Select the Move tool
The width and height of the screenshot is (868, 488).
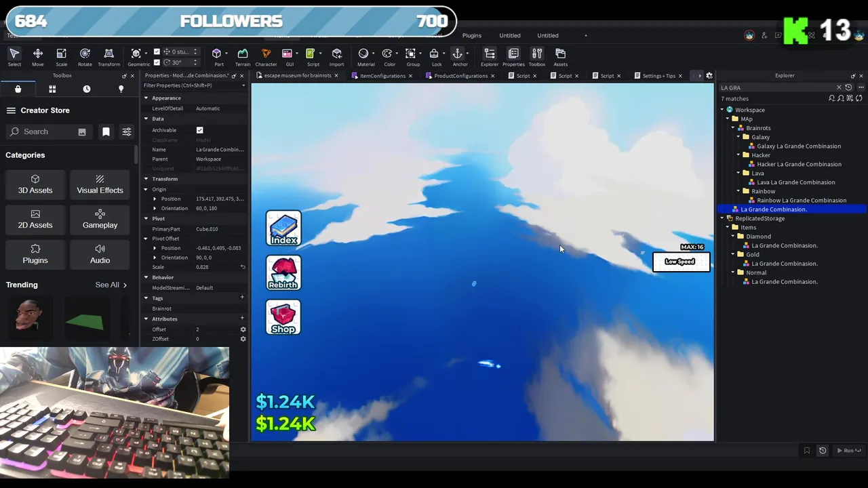coord(38,57)
